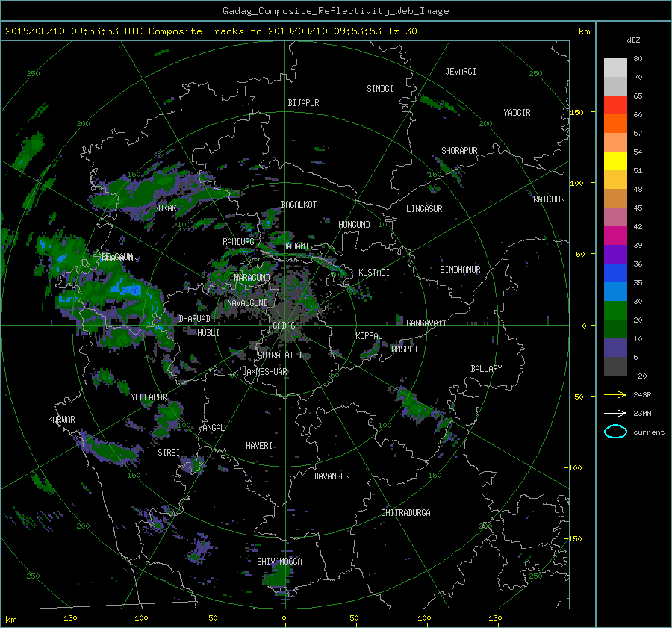Screen dimensions: 672x628
Task: Select the green 20 dBZ color swatch
Action: click(x=615, y=311)
